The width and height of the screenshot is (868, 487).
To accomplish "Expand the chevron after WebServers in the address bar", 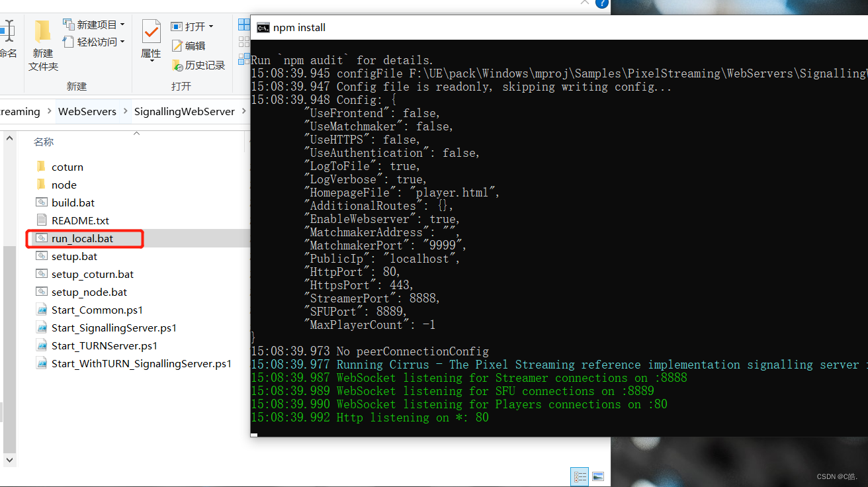I will pos(125,111).
